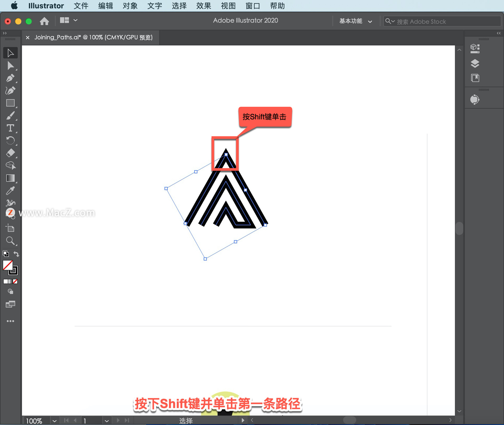Select the Eyedropper tool

[x=10, y=191]
